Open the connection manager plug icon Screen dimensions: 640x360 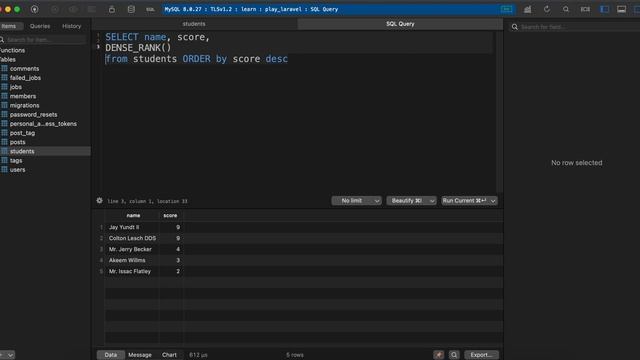35,9
